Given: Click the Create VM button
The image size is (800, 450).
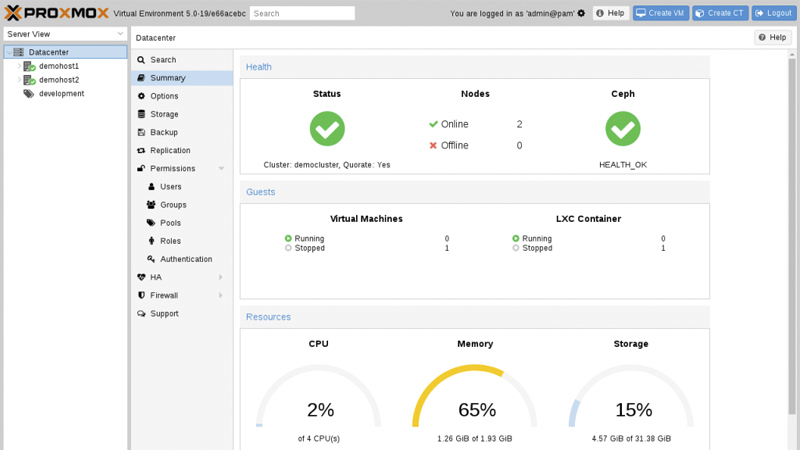Looking at the screenshot, I should [x=661, y=13].
